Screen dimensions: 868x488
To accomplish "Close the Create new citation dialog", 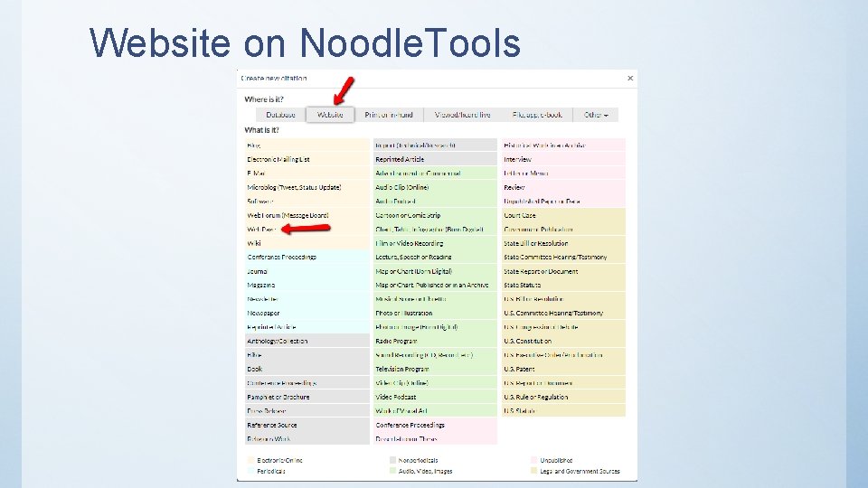I will point(630,78).
